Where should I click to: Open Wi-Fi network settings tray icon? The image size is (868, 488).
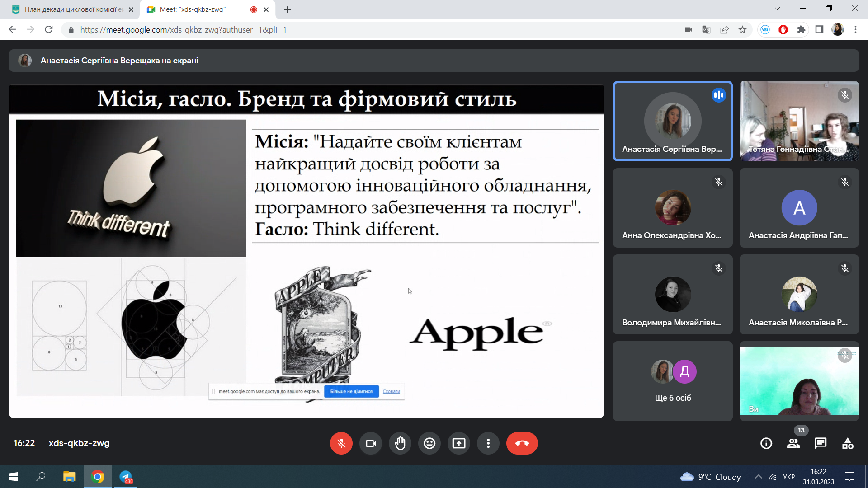pyautogui.click(x=773, y=477)
